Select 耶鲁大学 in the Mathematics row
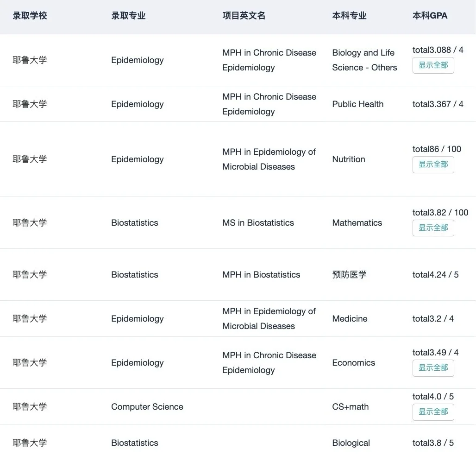Image resolution: width=476 pixels, height=456 pixels. [30, 223]
